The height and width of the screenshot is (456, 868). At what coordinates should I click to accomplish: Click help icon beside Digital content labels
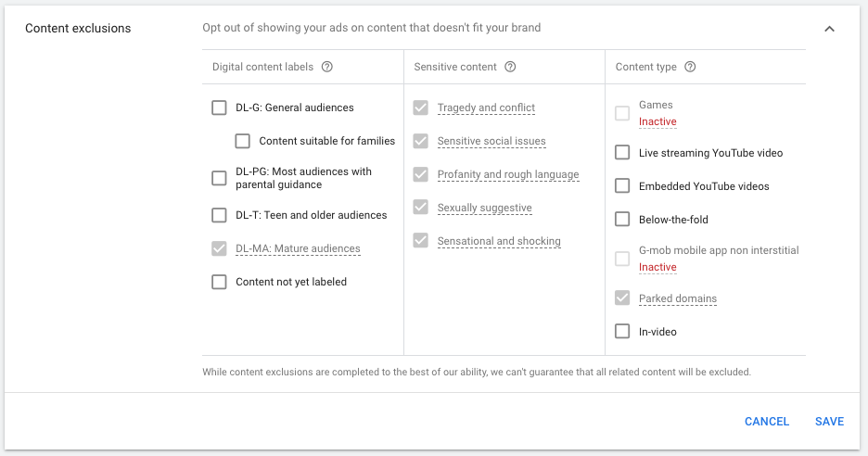coord(327,67)
